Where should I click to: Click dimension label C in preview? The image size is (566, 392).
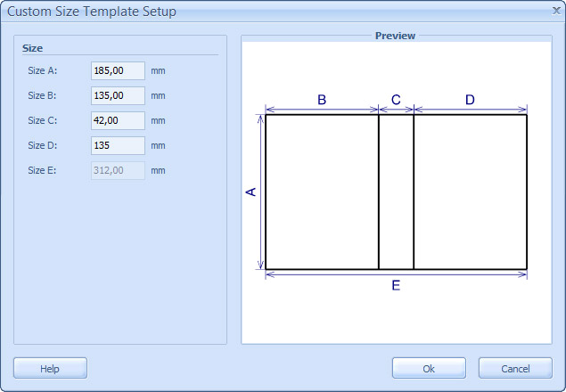coord(396,100)
